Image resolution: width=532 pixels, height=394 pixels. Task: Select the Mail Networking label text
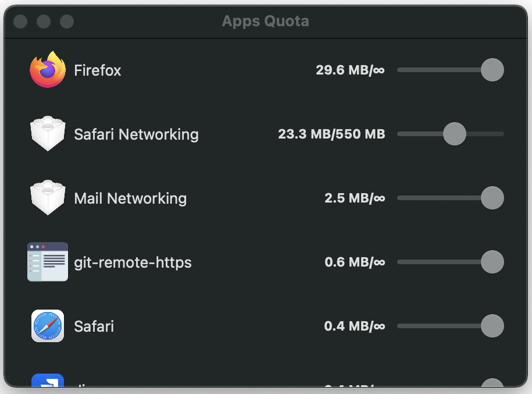pos(130,198)
